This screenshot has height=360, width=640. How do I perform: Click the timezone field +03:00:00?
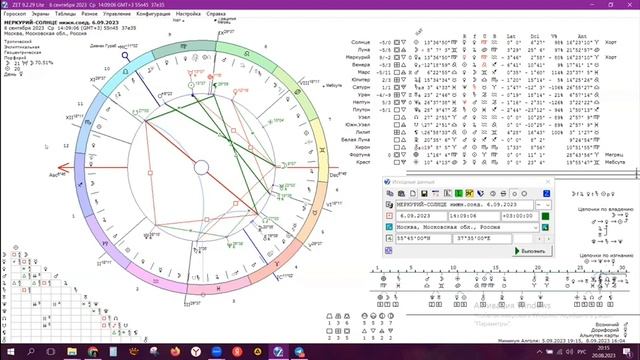pyautogui.click(x=519, y=216)
